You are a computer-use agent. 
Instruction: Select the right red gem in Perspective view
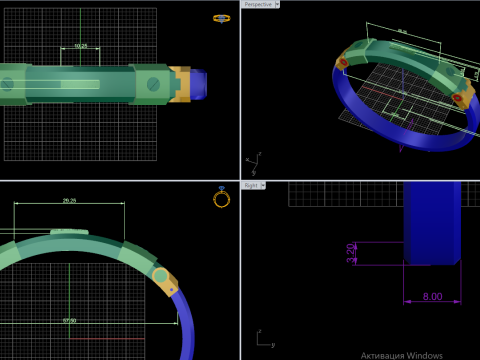(457, 98)
